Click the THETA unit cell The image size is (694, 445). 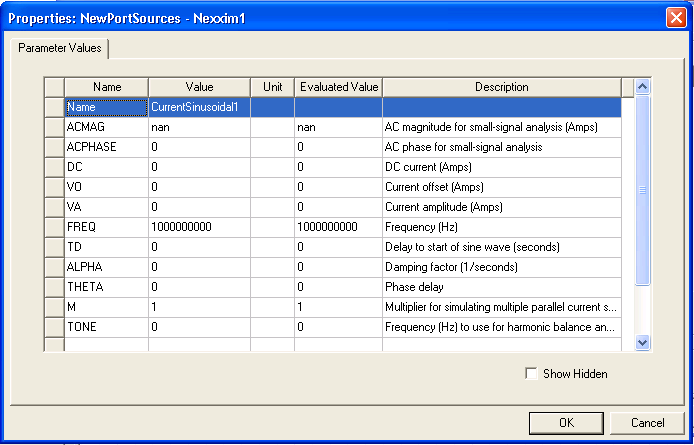272,287
